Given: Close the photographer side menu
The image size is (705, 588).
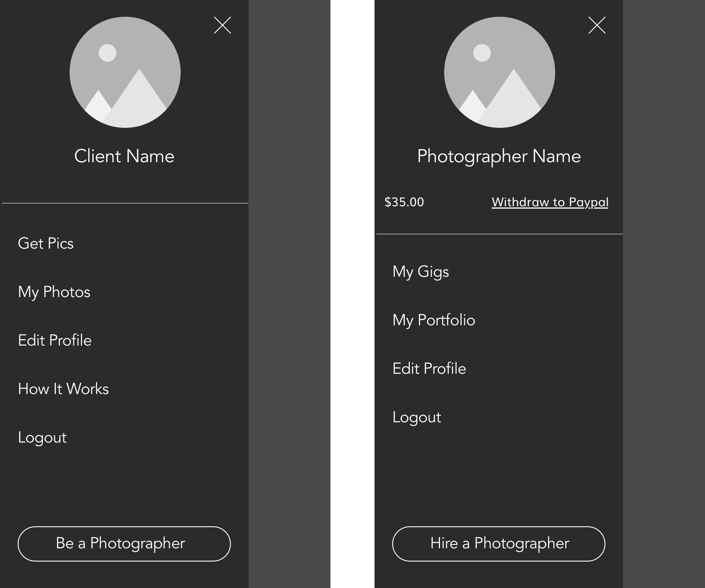Looking at the screenshot, I should [x=597, y=25].
